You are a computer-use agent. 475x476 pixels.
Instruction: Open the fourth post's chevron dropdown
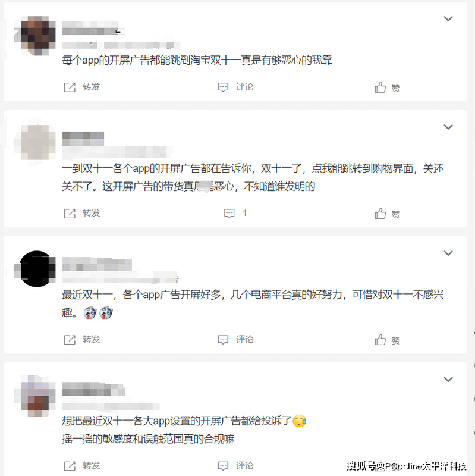[448, 380]
